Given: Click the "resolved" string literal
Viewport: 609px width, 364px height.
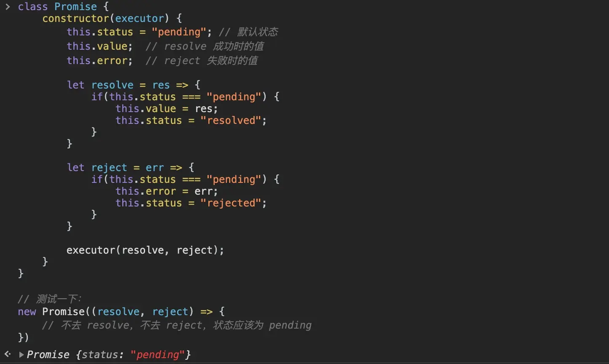Looking at the screenshot, I should tap(231, 120).
